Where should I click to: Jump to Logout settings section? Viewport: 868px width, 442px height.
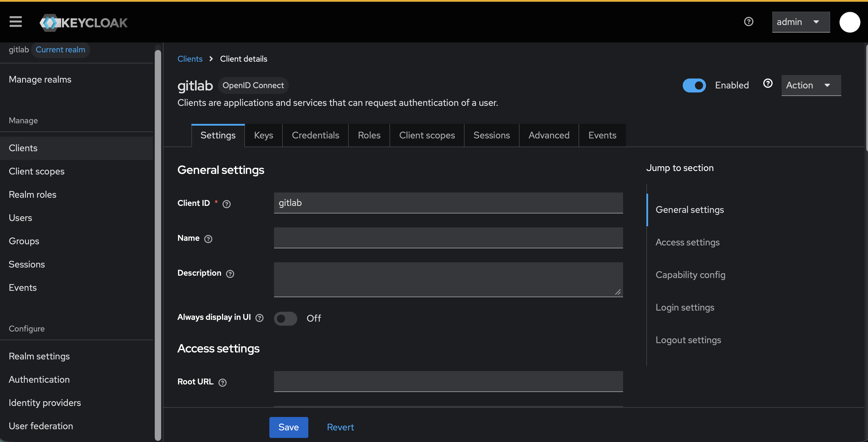688,340
